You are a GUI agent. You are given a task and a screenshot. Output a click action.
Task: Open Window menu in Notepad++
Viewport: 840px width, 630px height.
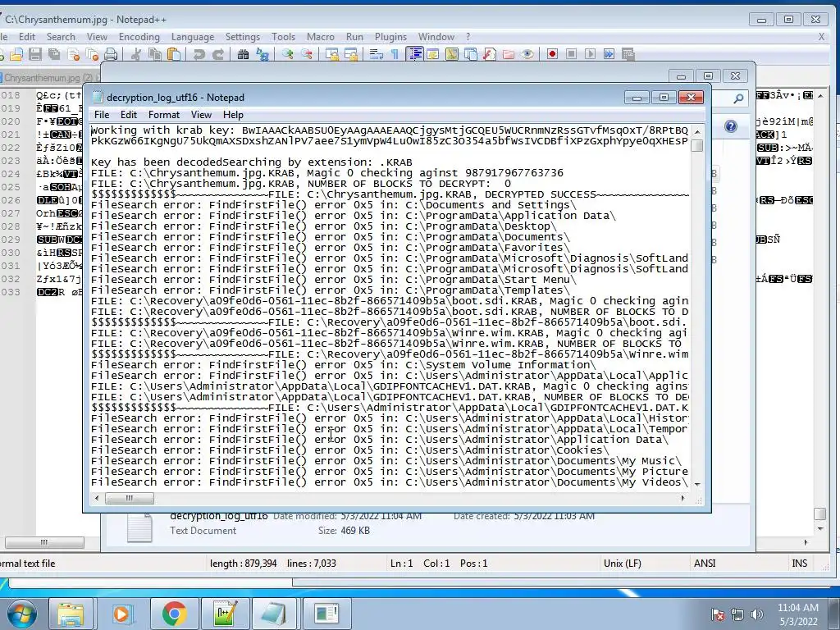pos(436,37)
